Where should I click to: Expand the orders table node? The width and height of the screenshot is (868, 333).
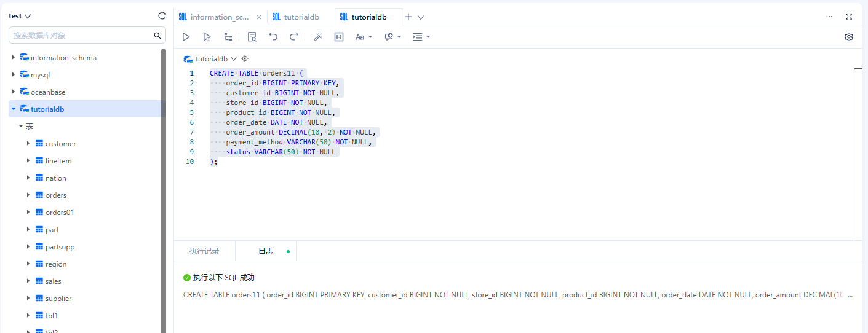28,195
